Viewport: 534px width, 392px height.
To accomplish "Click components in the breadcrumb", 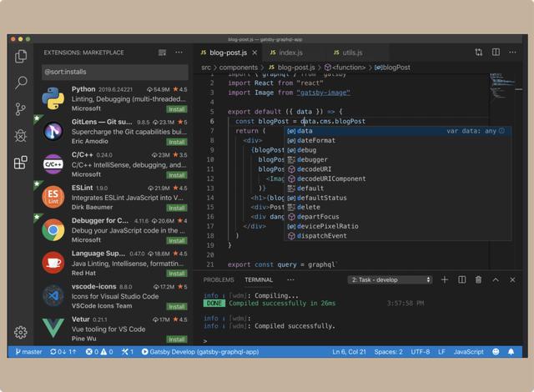I will (x=239, y=68).
